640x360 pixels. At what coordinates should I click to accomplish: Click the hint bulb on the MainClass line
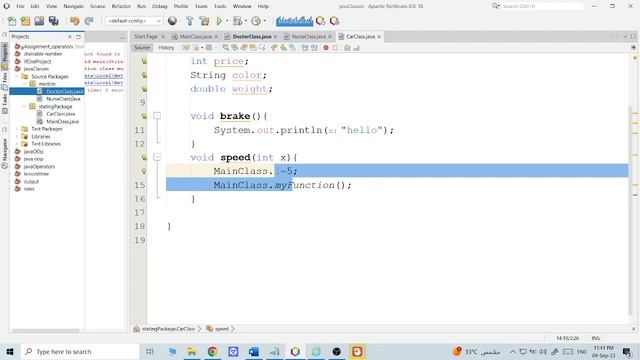pyautogui.click(x=144, y=171)
